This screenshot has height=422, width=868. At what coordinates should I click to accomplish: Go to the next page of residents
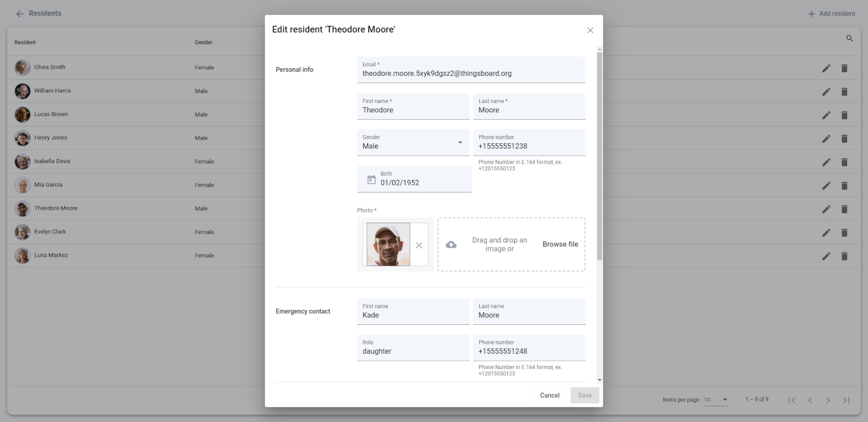click(828, 400)
